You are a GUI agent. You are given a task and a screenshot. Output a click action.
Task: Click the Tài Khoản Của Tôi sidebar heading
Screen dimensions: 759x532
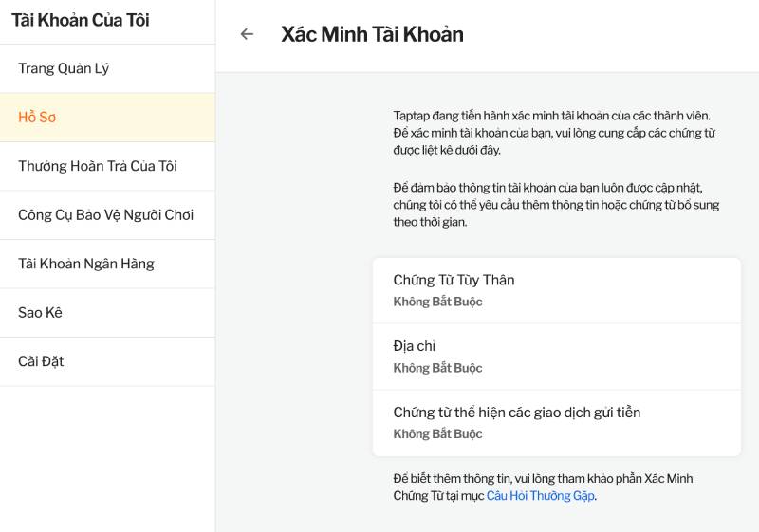pos(81,20)
